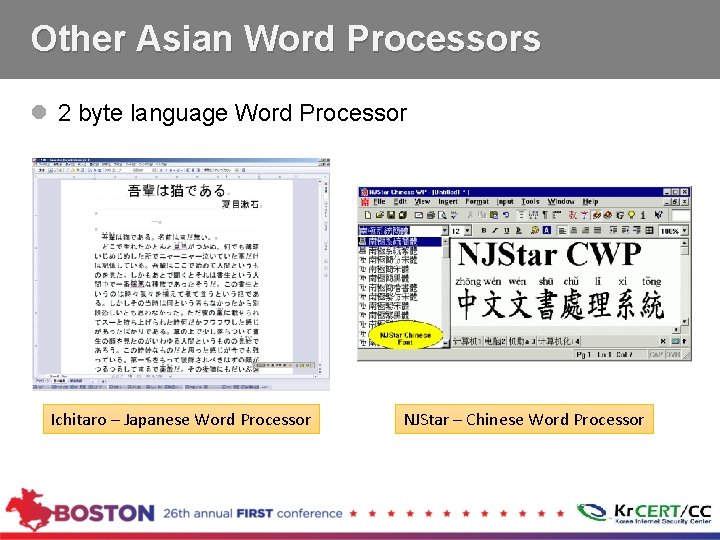Click the BOSTON conference logo
The width and height of the screenshot is (720, 540).
[x=80, y=511]
